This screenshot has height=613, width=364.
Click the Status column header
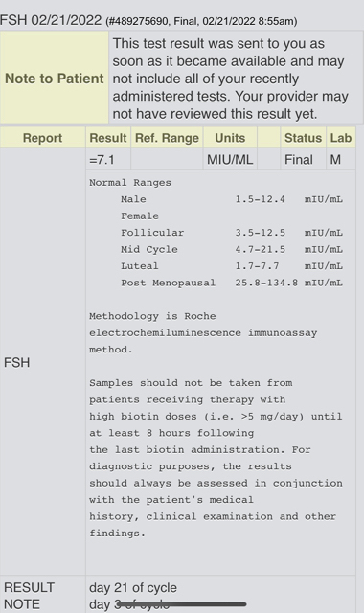coord(303,138)
